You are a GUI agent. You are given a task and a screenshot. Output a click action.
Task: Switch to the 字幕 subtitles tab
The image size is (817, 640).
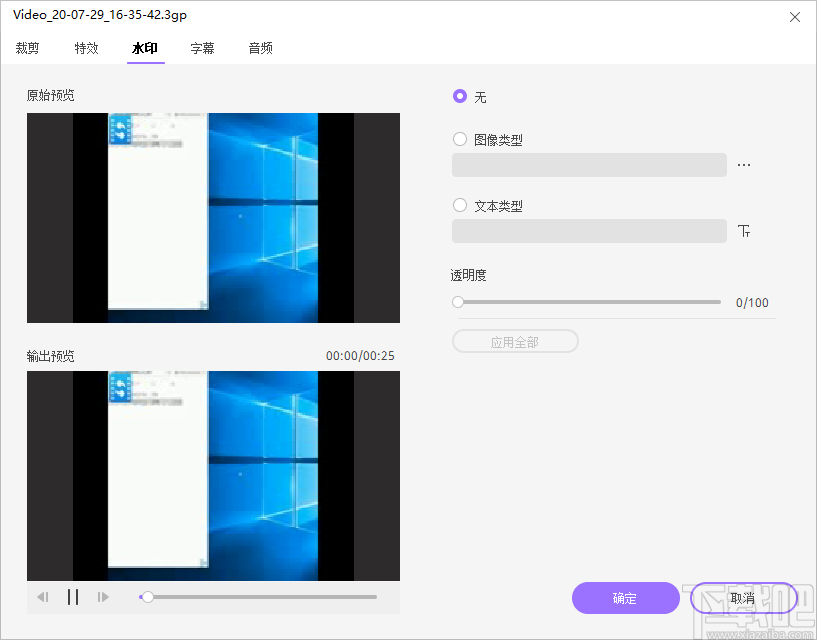(202, 47)
